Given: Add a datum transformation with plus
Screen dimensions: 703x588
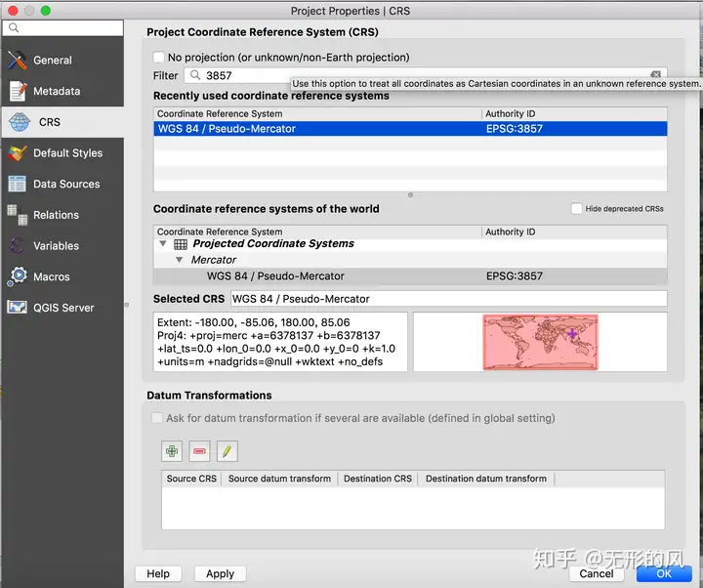Looking at the screenshot, I should [x=172, y=451].
